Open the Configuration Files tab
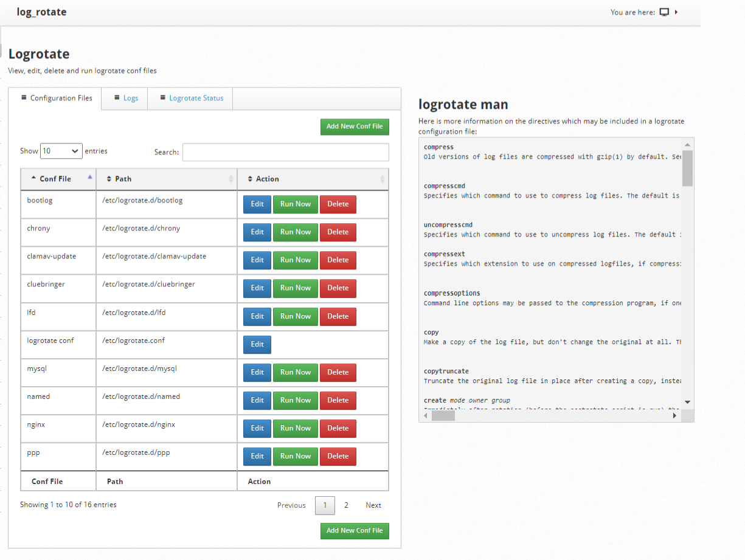 point(55,99)
